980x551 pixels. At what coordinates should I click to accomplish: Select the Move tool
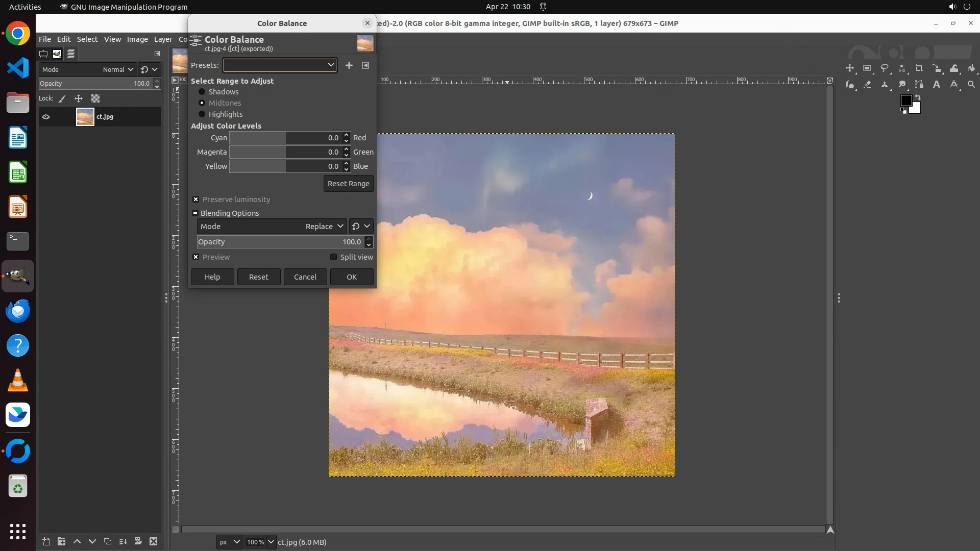coord(850,68)
